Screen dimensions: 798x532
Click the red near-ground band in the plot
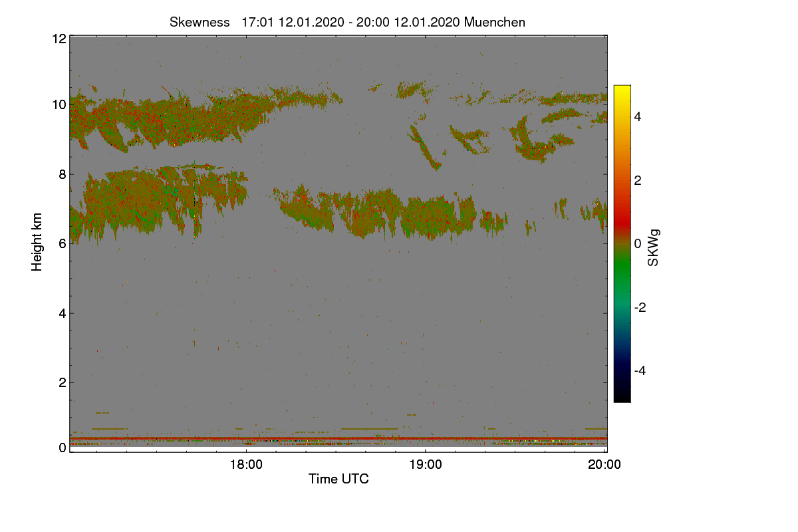338,438
